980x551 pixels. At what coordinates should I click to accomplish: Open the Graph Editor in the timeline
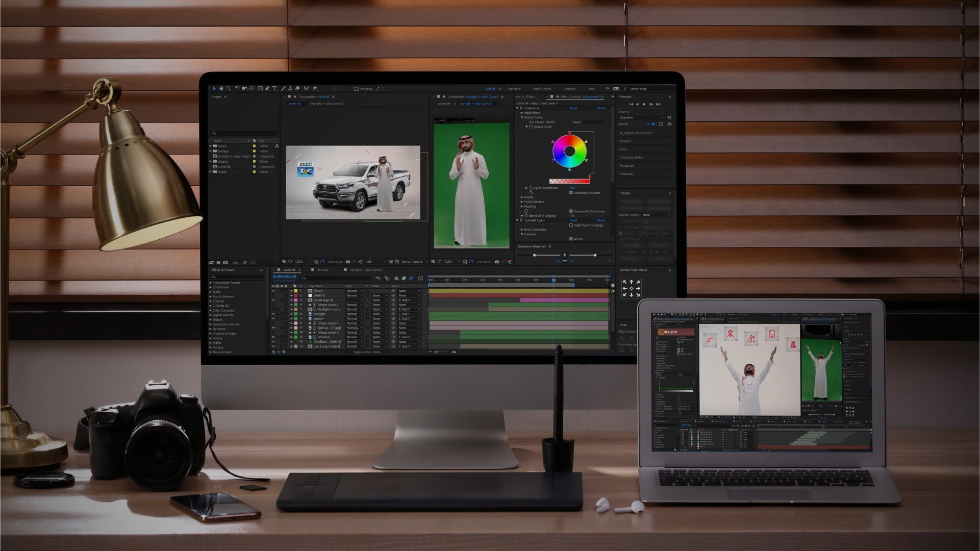[x=421, y=279]
